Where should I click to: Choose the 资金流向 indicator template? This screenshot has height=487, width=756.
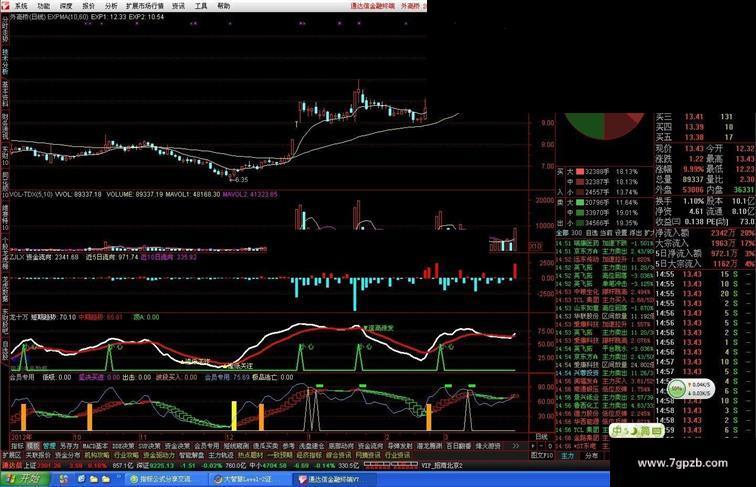click(370, 446)
